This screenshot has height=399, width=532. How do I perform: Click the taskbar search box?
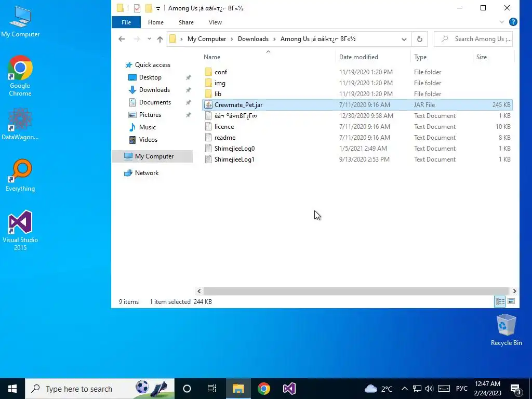click(100, 389)
